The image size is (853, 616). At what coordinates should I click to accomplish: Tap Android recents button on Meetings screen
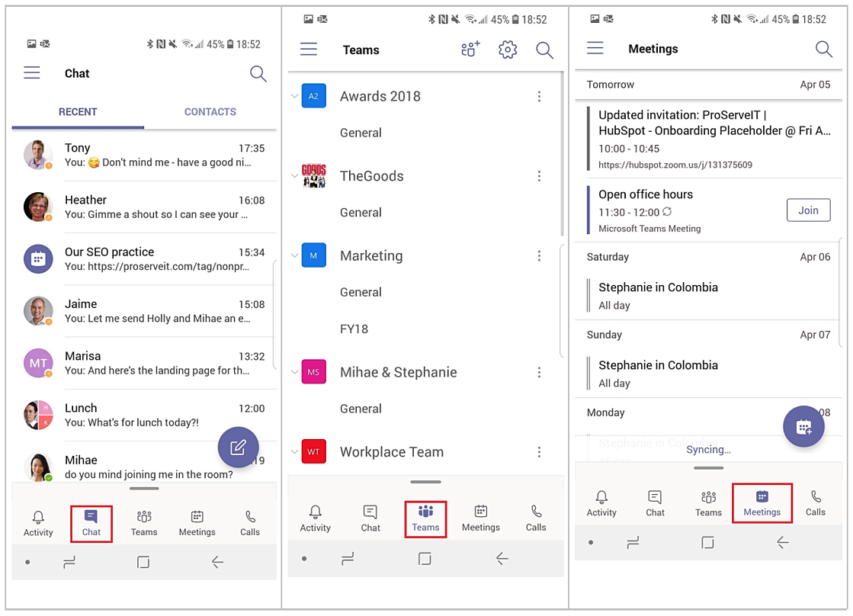pyautogui.click(x=633, y=543)
